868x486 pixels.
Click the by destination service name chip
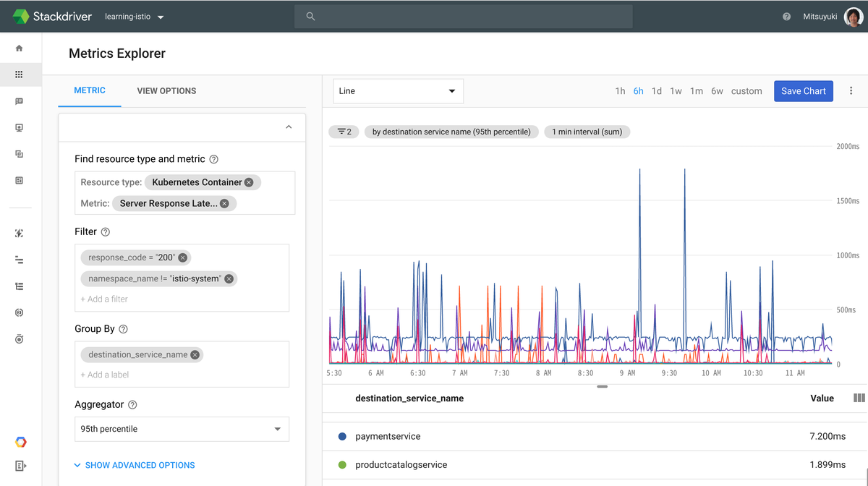tap(451, 132)
